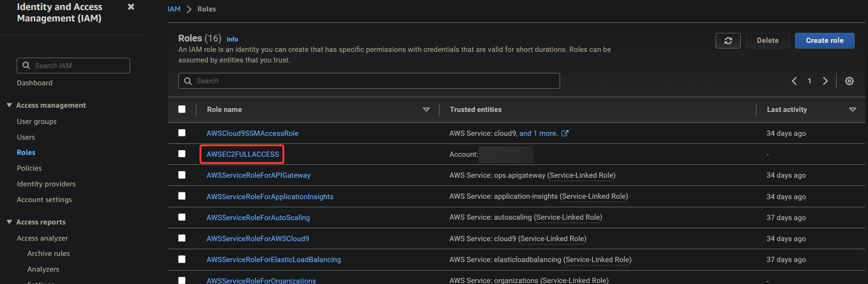Image resolution: width=868 pixels, height=284 pixels.
Task: Open AWSServiceRoleForElasticLoadBalancing role link
Action: 274,260
